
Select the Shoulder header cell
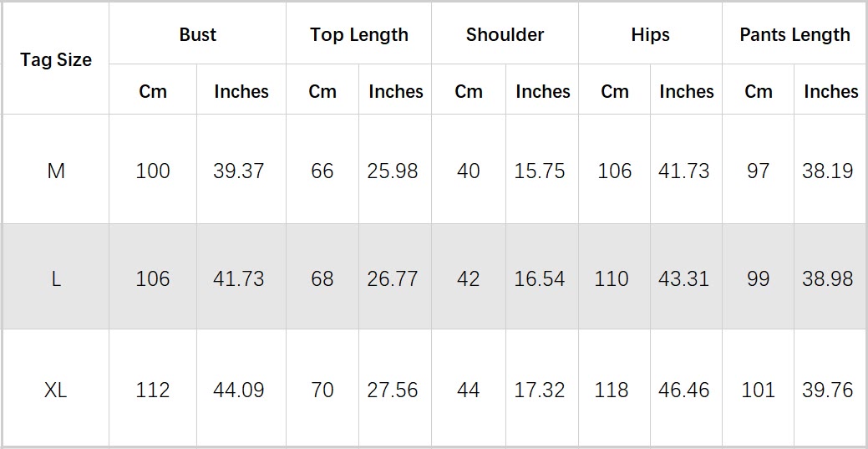(x=505, y=35)
